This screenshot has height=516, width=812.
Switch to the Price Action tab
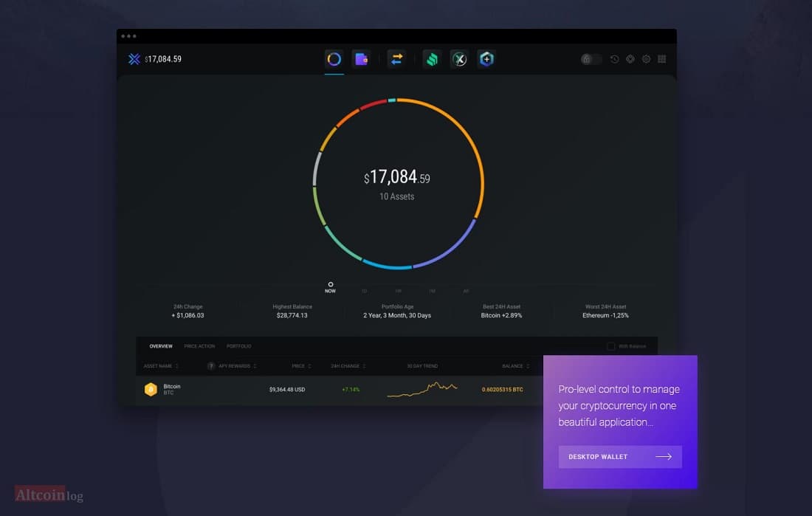pos(199,346)
